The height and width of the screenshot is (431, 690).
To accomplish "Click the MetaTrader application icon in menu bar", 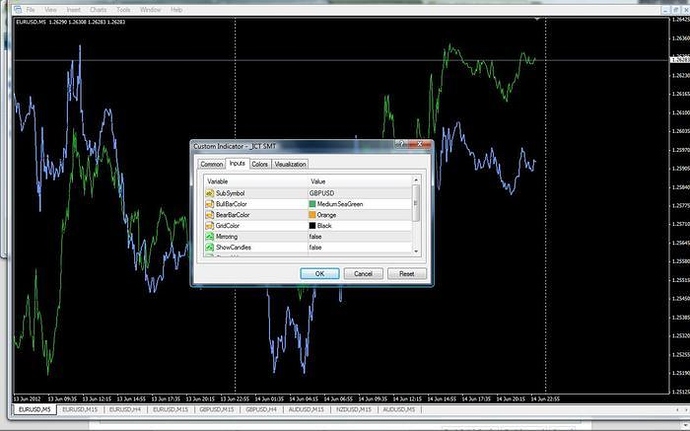I will [x=18, y=9].
